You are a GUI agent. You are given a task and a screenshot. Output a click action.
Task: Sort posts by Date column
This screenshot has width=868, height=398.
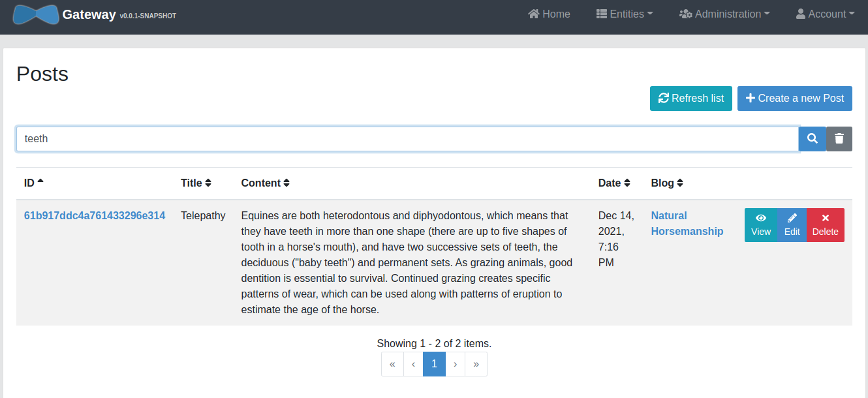614,183
